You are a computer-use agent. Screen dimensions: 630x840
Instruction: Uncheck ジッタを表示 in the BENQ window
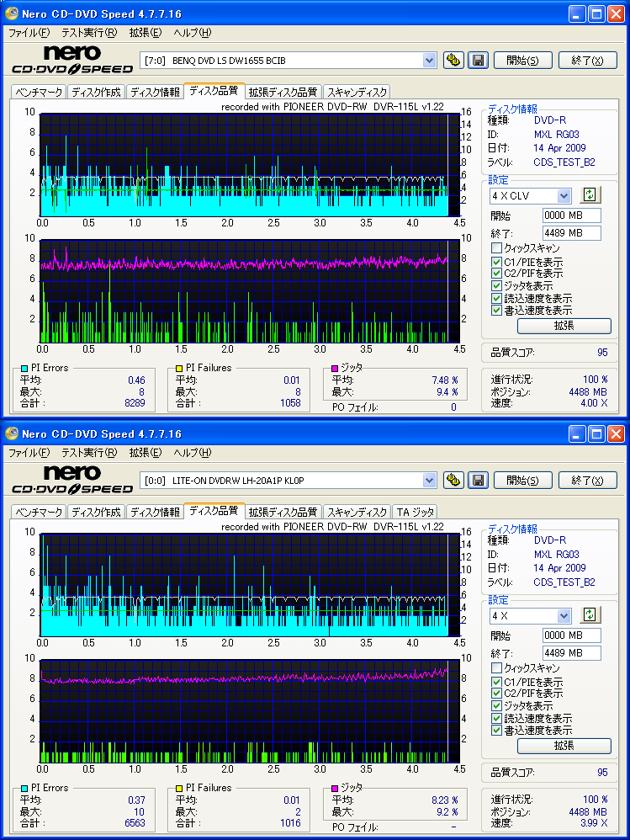pos(497,286)
